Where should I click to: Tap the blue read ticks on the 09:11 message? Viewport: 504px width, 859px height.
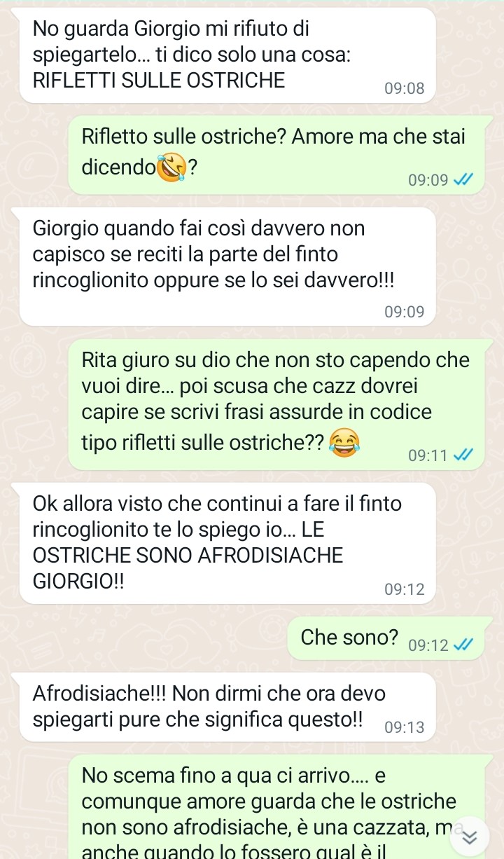point(464,455)
